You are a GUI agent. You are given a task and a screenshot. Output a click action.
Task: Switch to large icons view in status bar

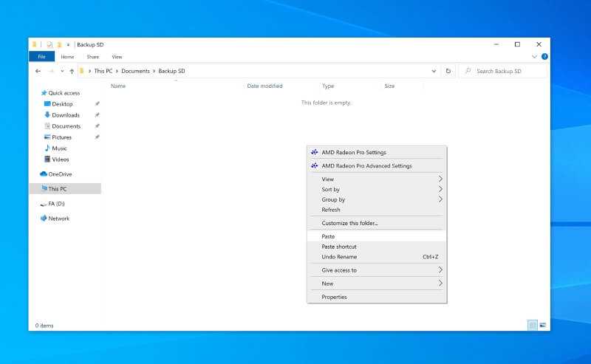pos(543,325)
